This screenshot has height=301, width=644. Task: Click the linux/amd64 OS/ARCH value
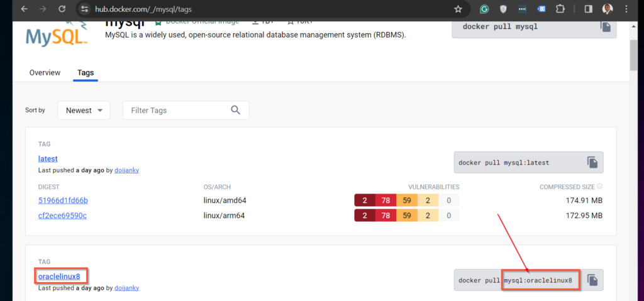coord(225,201)
